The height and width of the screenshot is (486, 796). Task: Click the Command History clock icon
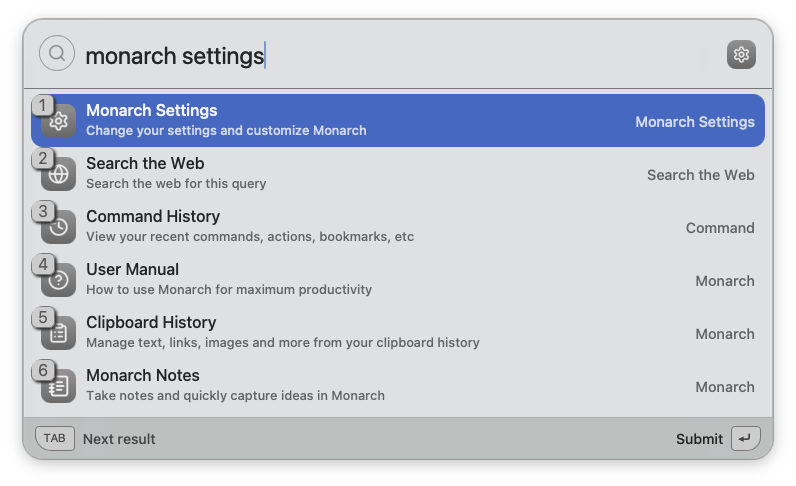click(58, 226)
